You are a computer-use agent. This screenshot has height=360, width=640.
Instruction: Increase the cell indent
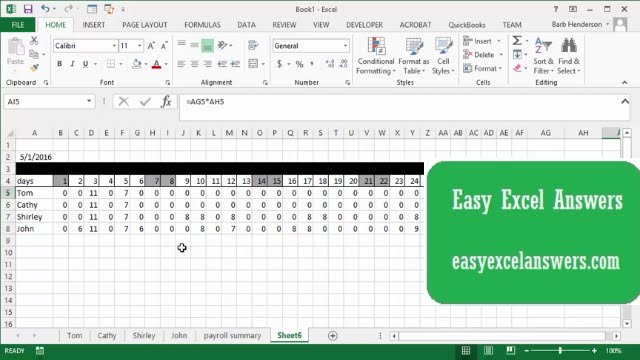click(x=236, y=64)
